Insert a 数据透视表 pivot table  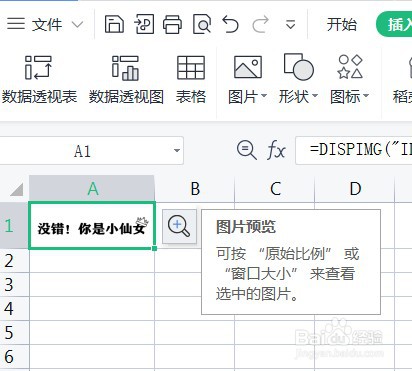click(39, 79)
